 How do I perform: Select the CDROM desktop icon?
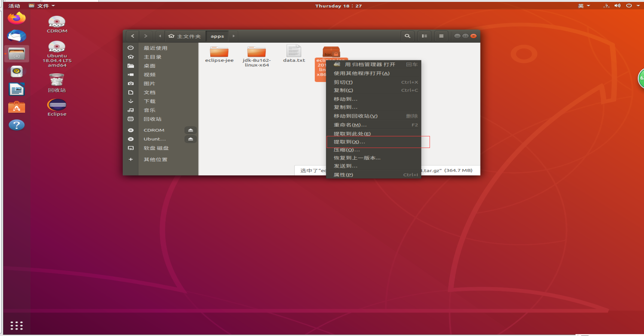(x=57, y=25)
